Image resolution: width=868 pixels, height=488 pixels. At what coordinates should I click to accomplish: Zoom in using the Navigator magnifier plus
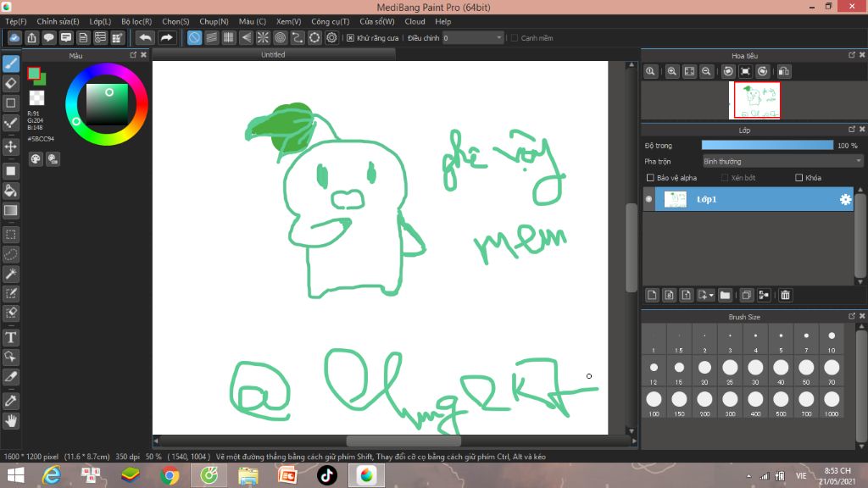coord(672,71)
